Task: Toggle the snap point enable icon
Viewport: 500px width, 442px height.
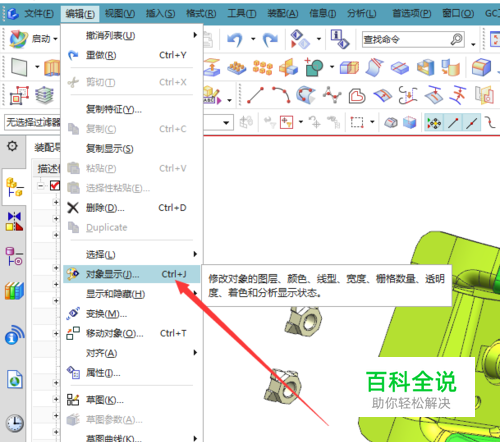Action: coord(434,123)
